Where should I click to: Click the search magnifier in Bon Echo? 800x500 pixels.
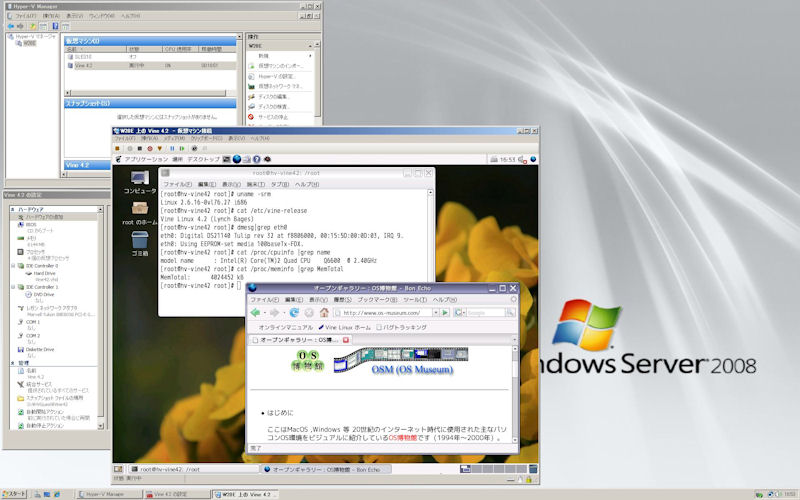point(510,312)
